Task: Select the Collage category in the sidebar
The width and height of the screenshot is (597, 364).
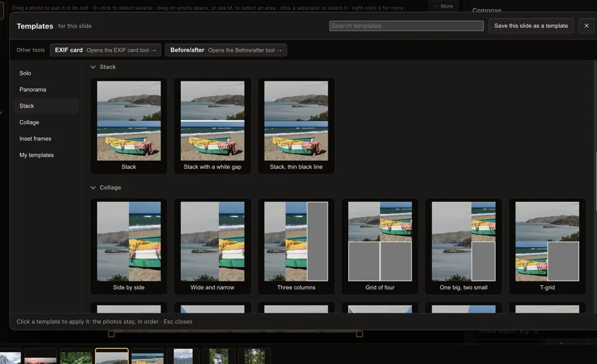Action: 45,122
